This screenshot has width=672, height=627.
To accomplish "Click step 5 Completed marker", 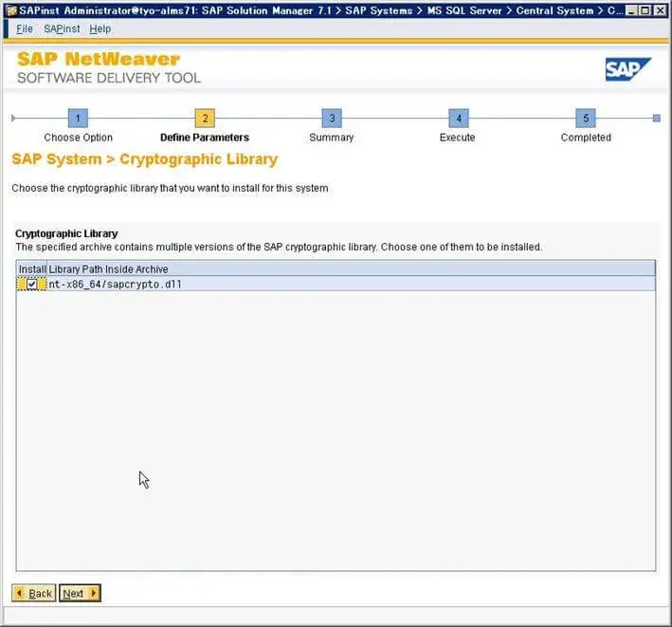I will click(586, 118).
